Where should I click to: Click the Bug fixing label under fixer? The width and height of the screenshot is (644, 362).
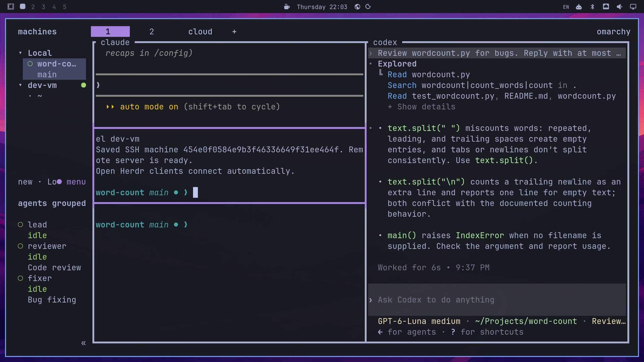(52, 300)
